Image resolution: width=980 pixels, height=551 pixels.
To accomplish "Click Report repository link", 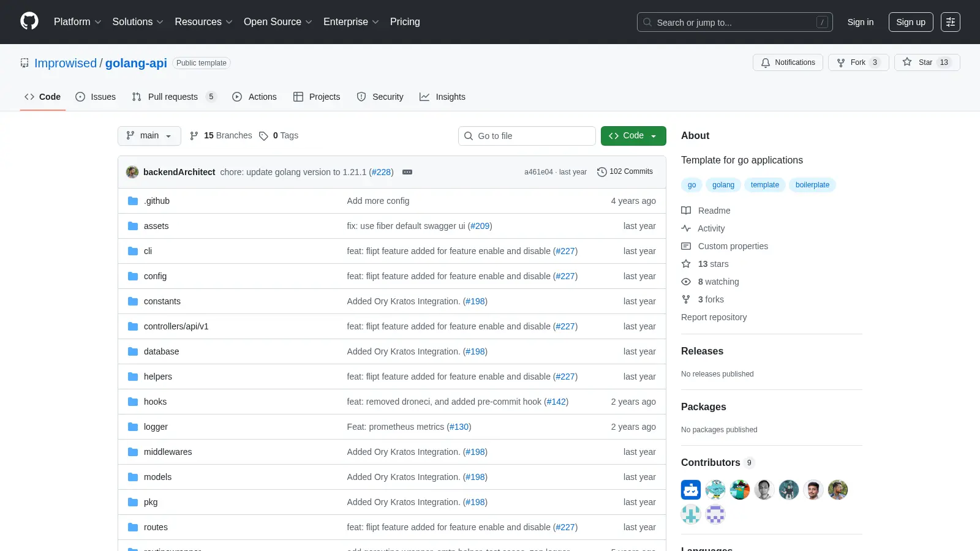I will [x=714, y=317].
